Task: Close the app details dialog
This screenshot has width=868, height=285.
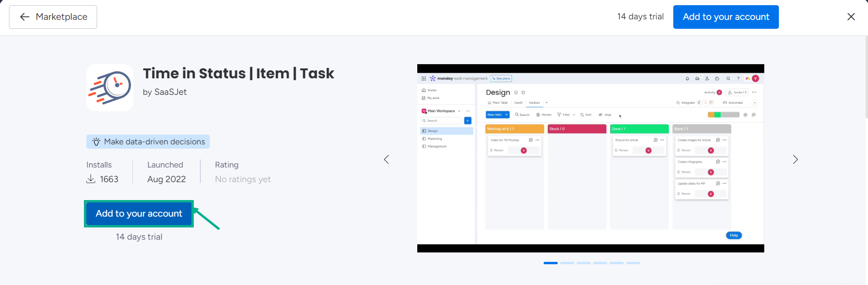Action: [x=851, y=17]
